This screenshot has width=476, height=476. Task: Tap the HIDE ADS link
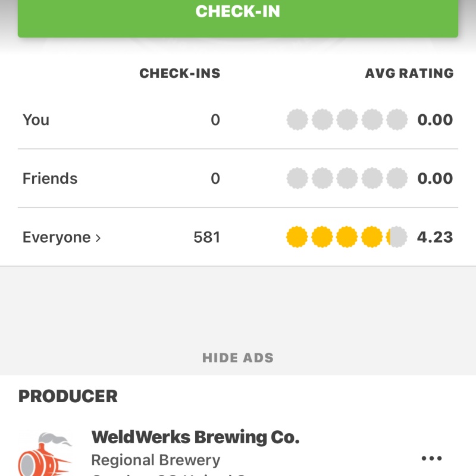click(237, 358)
